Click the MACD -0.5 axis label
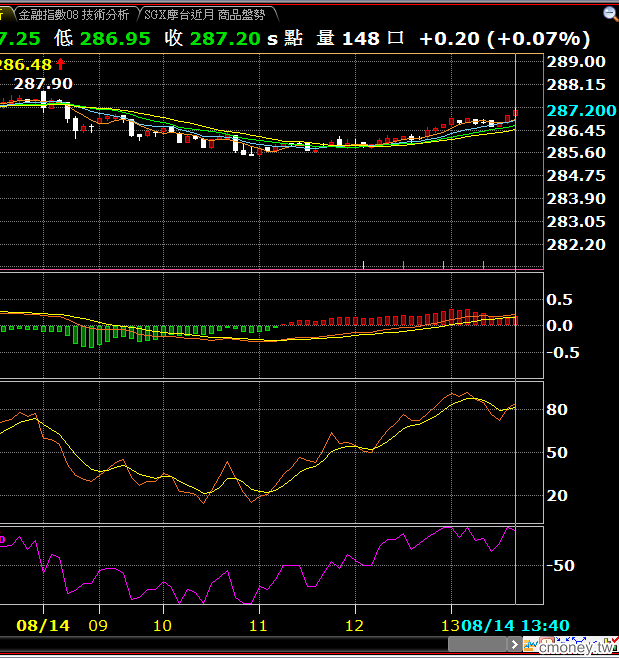619x658 pixels. [563, 352]
